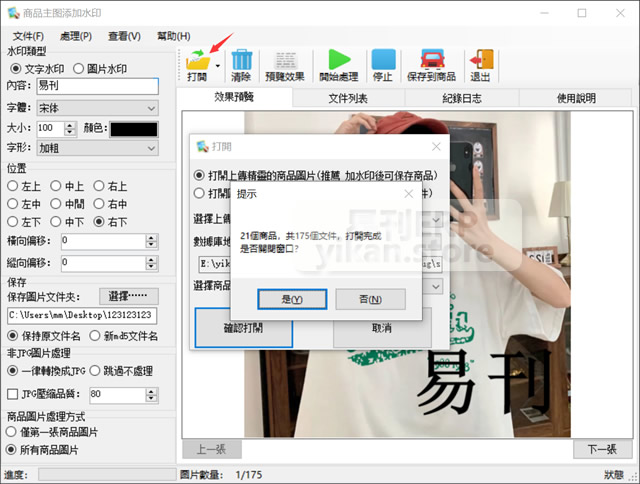Click the 清除 toolbar icon
The image size is (640, 484).
(241, 61)
